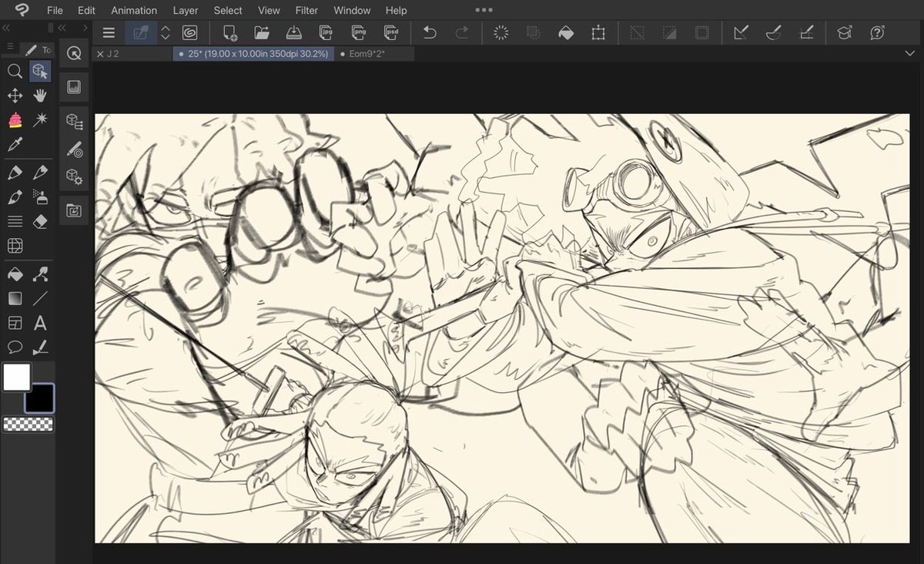Select the Correct line tool
The image size is (924, 564).
point(40,347)
